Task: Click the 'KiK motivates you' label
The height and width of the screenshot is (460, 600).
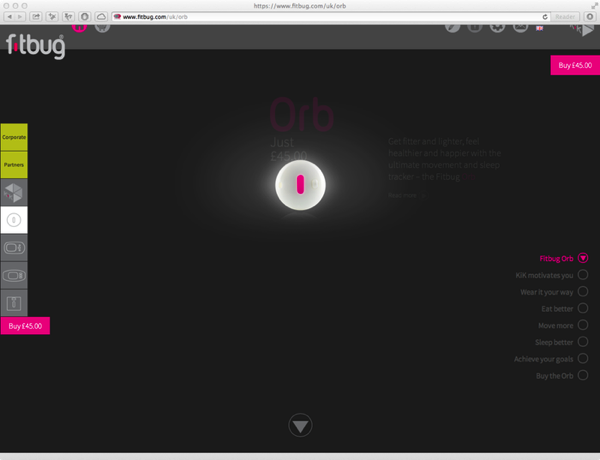Action: tap(544, 276)
